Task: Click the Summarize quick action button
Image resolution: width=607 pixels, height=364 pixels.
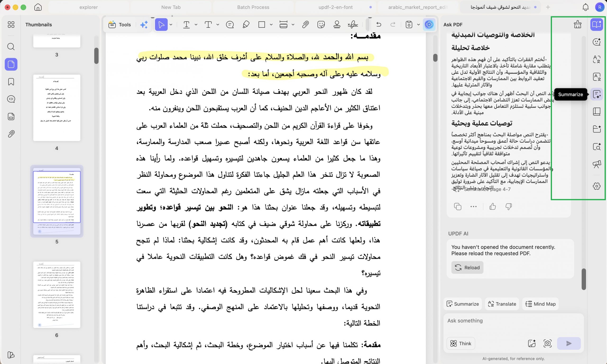Action: click(x=463, y=304)
